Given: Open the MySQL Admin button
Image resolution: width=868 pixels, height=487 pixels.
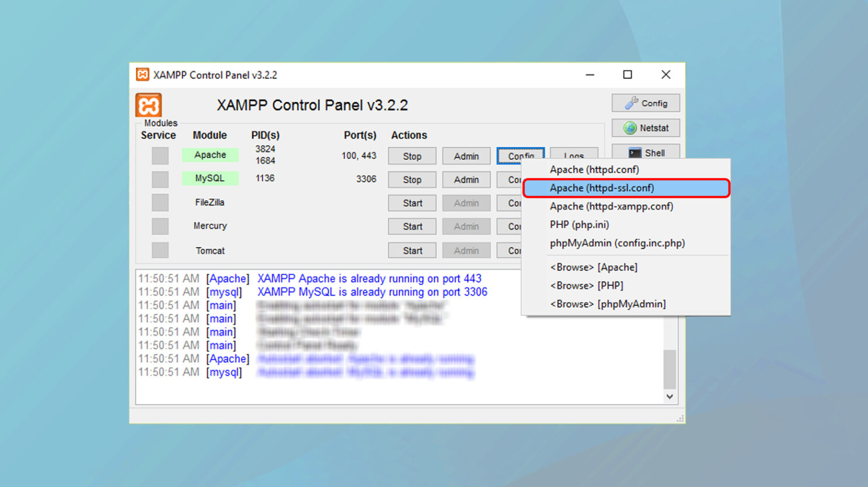Looking at the screenshot, I should [x=466, y=180].
